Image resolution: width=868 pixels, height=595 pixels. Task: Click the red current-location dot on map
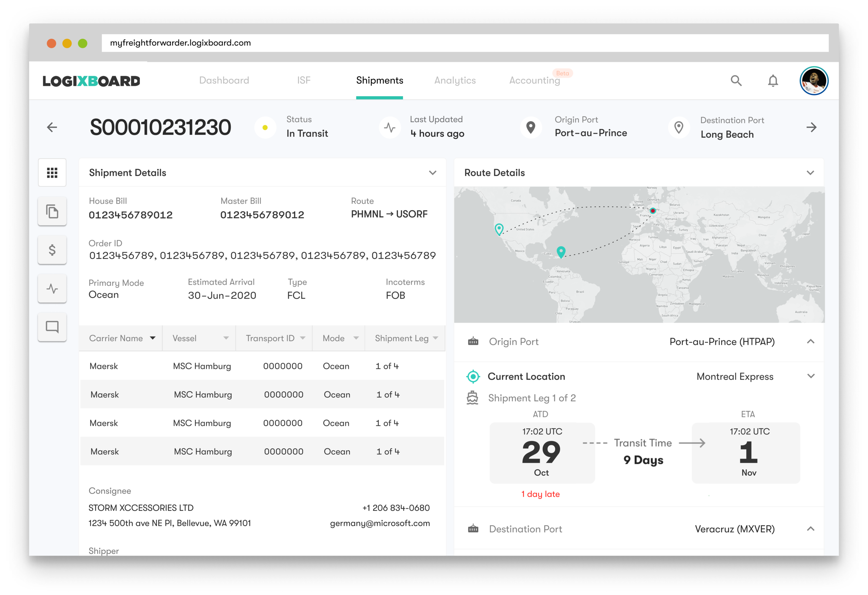653,211
